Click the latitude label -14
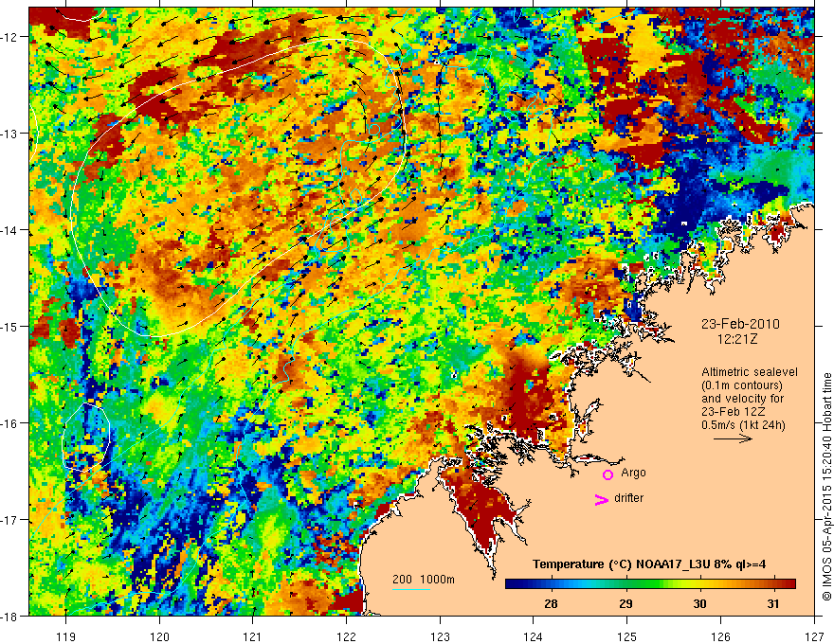Viewport: 834px width, 644px height. pyautogui.click(x=10, y=230)
